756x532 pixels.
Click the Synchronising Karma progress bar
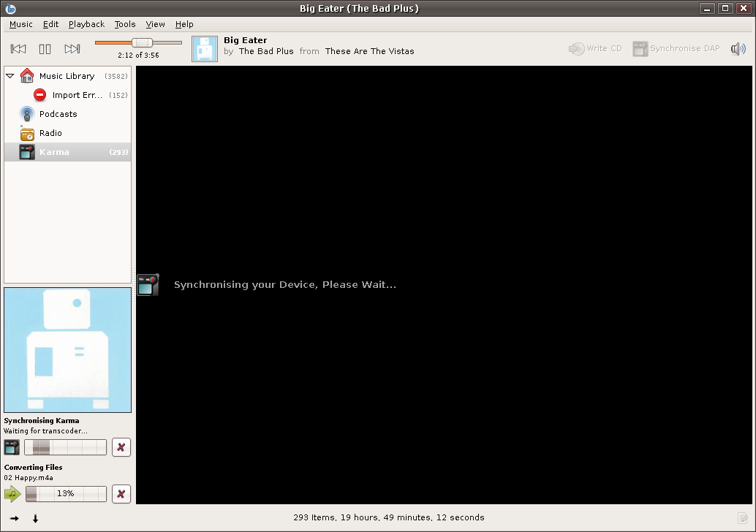point(66,447)
